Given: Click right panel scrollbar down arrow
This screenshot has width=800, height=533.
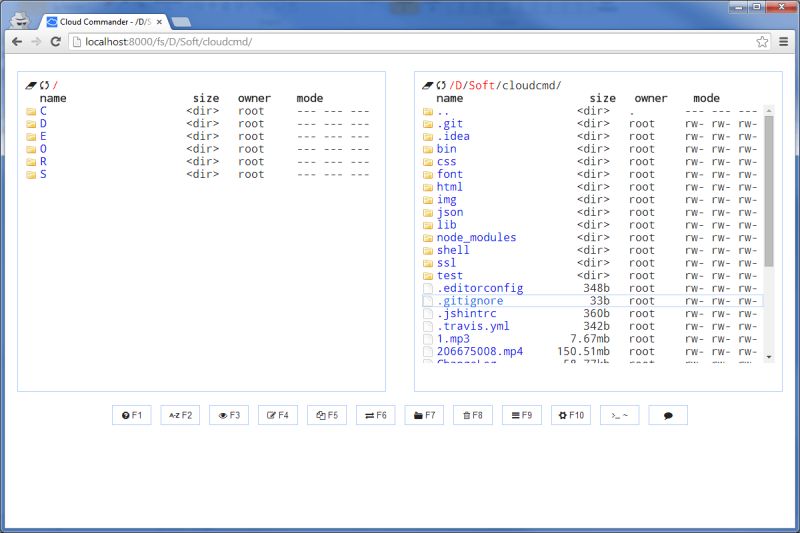Looking at the screenshot, I should [x=769, y=357].
